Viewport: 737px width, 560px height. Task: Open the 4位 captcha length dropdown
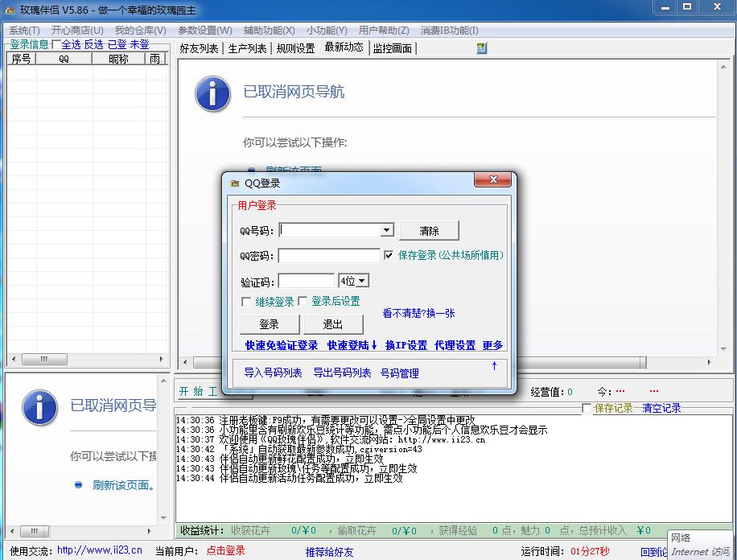click(x=362, y=281)
